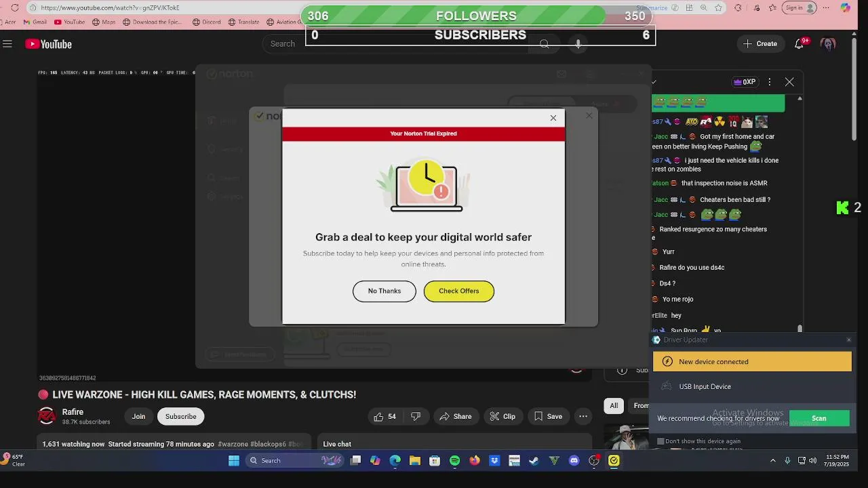Click USB Input Device entry
868x488 pixels.
(x=752, y=386)
